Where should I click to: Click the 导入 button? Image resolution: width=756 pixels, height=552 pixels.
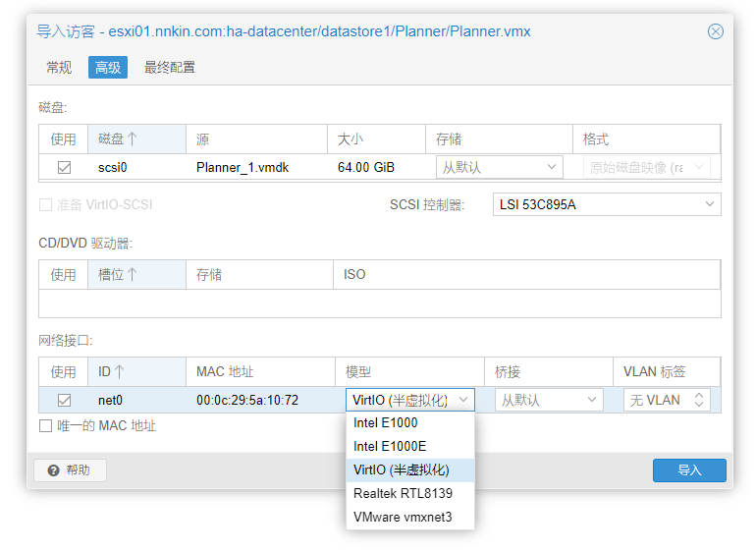(689, 470)
